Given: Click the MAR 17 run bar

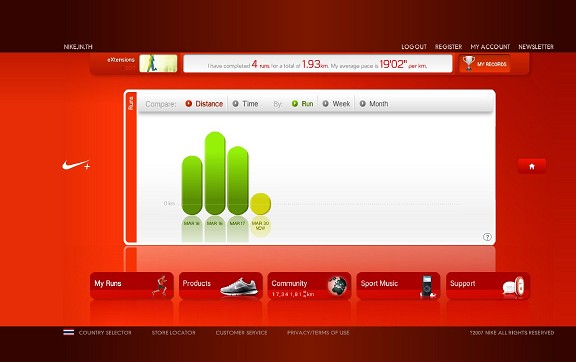Looking at the screenshot, I should (238, 180).
